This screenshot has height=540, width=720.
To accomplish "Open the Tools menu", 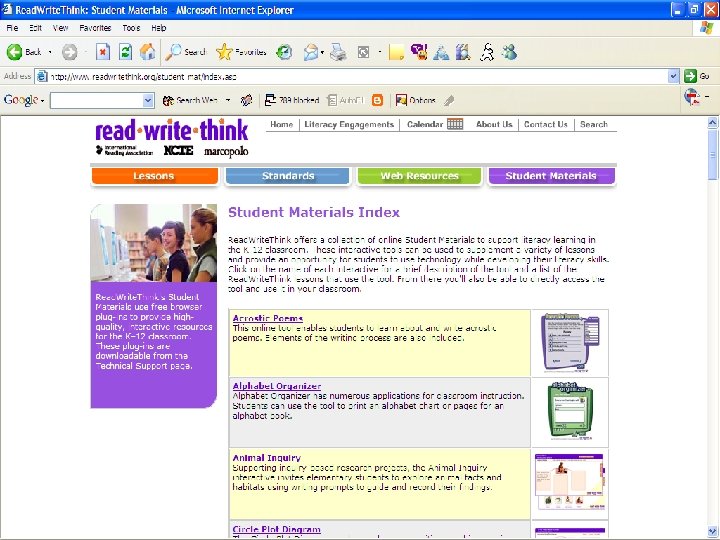I will click(131, 28).
